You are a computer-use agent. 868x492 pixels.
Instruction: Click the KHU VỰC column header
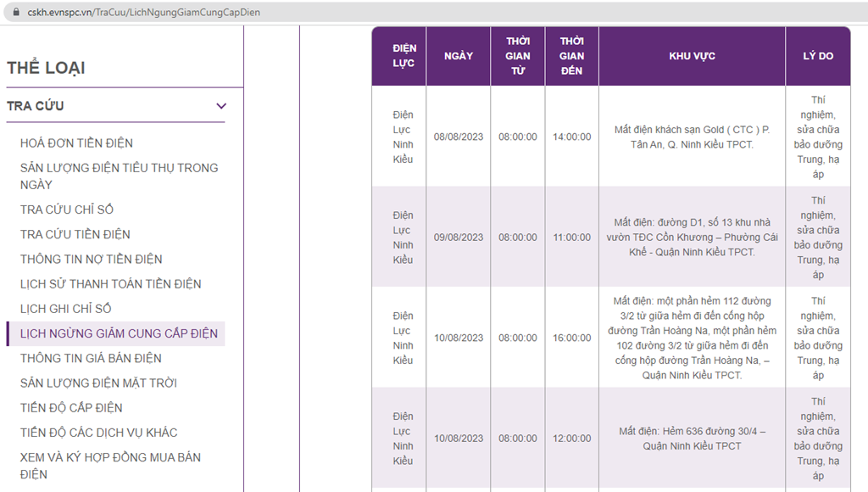click(x=692, y=56)
